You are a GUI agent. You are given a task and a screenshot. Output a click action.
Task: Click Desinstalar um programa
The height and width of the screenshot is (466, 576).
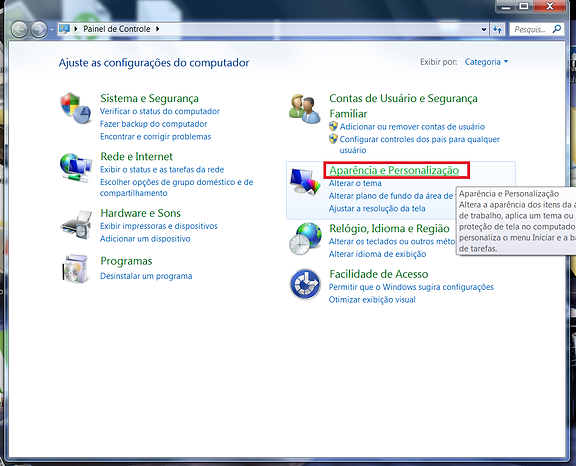146,276
